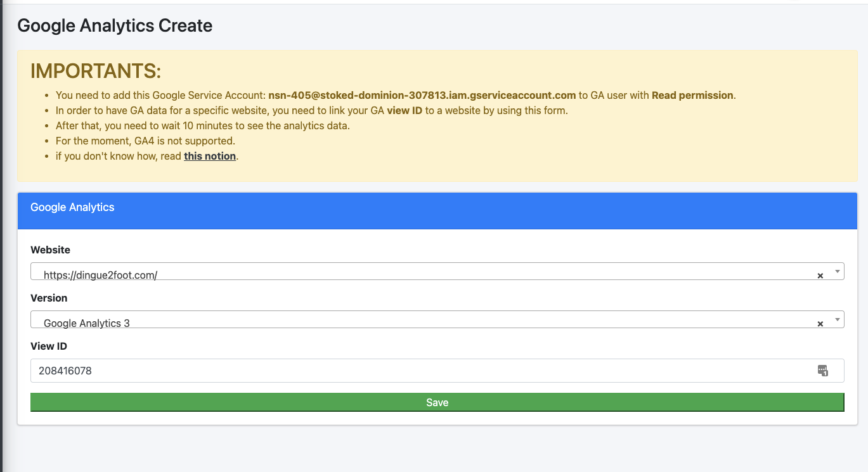
Task: Select the dingue2foot.com website combo box
Action: tap(418, 272)
